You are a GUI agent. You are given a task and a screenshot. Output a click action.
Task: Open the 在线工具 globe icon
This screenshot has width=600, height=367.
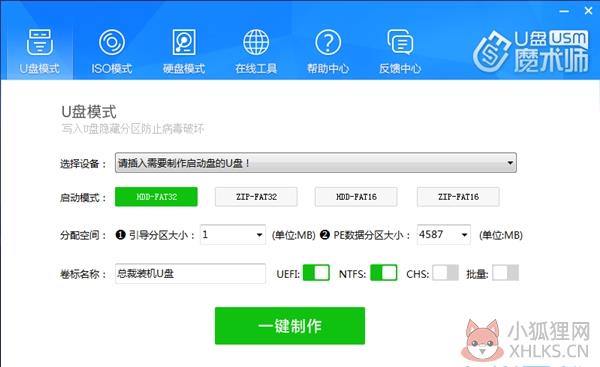[256, 42]
